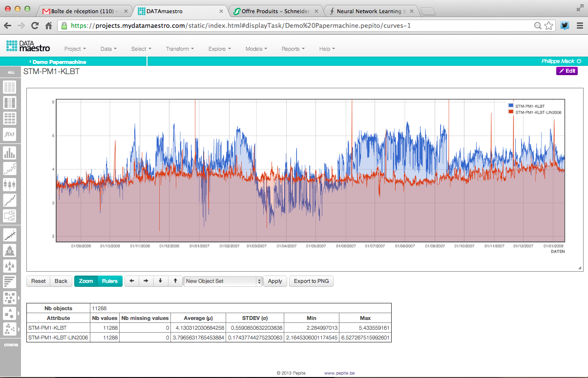Screen dimensions: 588x378
Task: Pan the chart left with arrow button
Action: click(x=132, y=281)
